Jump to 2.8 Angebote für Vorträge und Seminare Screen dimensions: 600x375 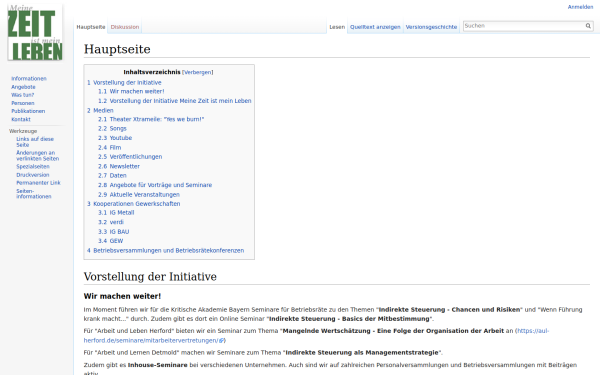point(155,185)
